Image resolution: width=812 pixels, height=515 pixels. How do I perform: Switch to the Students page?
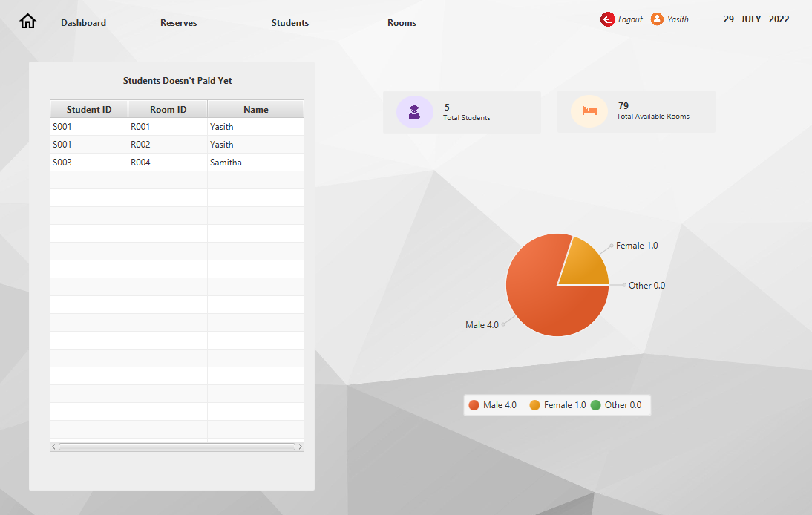(289, 22)
